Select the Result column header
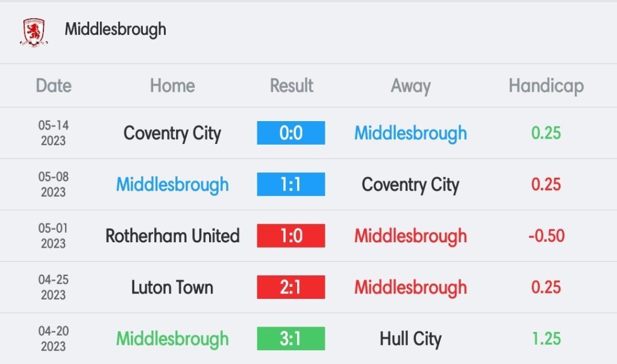This screenshot has height=364, width=617. pyautogui.click(x=292, y=86)
